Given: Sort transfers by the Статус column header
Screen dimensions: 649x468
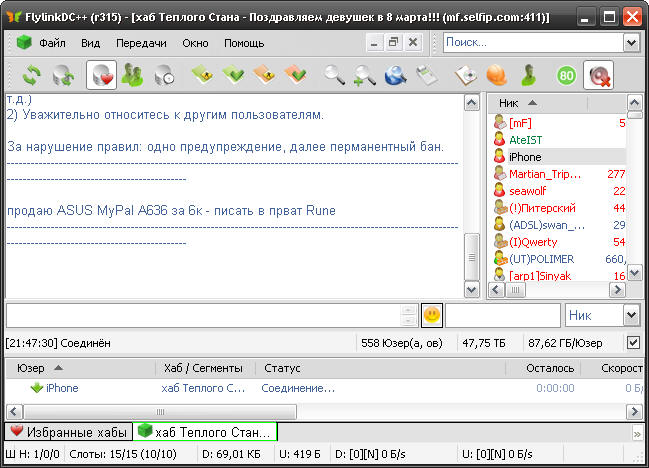Looking at the screenshot, I should click(282, 368).
